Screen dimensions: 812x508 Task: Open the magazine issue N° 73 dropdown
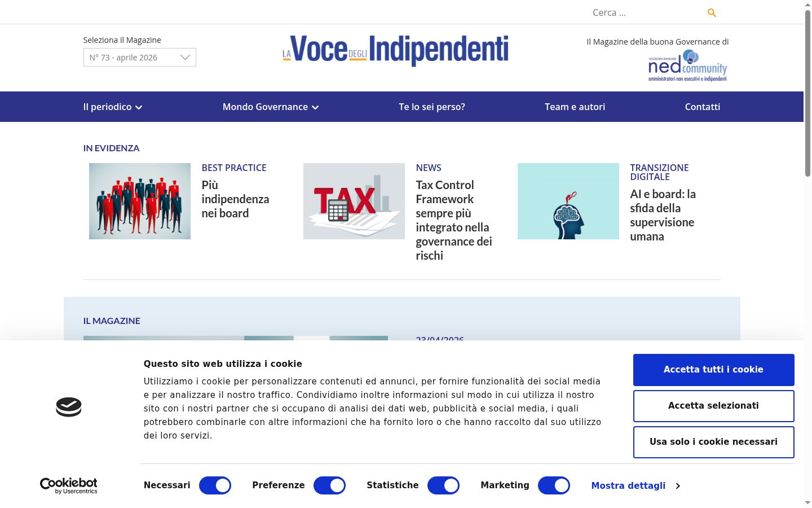tap(140, 58)
